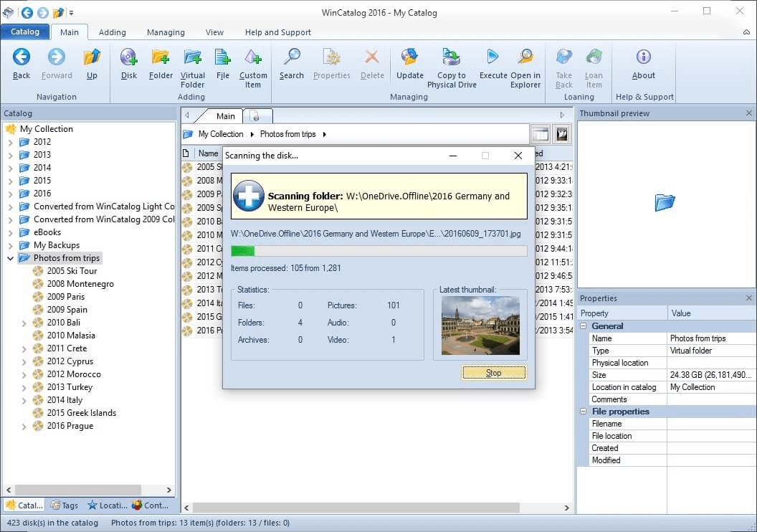Add a File via ribbon icon
The height and width of the screenshot is (532, 757).
click(x=222, y=57)
